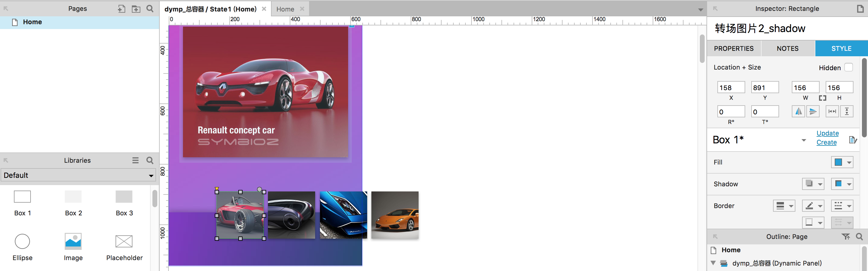The height and width of the screenshot is (271, 868).
Task: Search within the Outline panel
Action: (860, 237)
